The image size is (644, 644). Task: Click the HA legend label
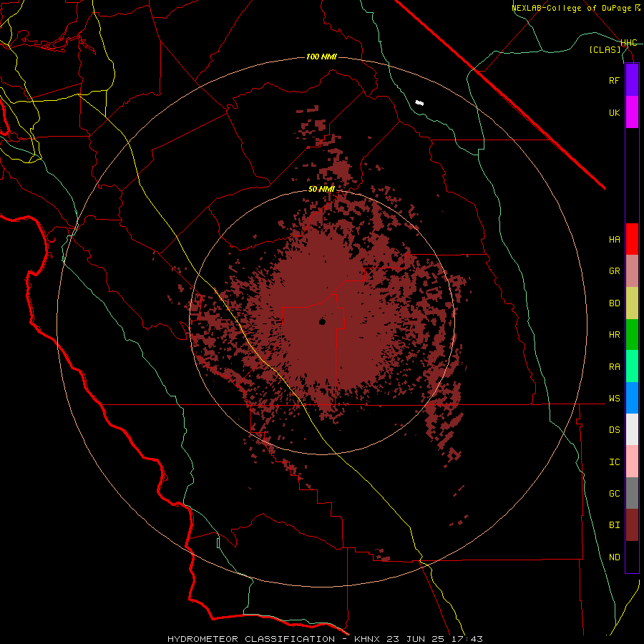click(614, 239)
